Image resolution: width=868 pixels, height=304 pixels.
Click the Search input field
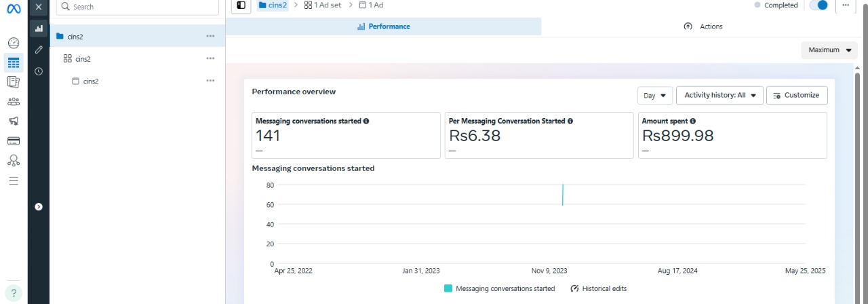(138, 7)
